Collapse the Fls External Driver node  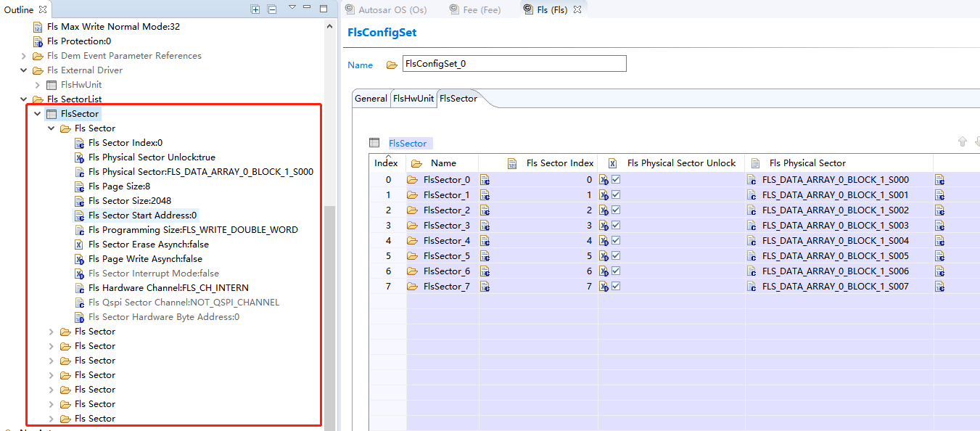coord(24,70)
